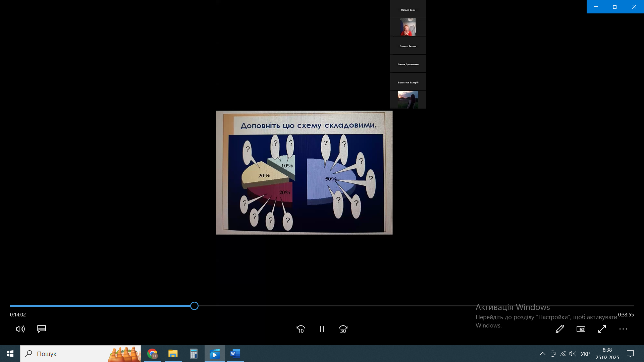Click the УКР language indicator
Image resolution: width=644 pixels, height=362 pixels.
585,354
